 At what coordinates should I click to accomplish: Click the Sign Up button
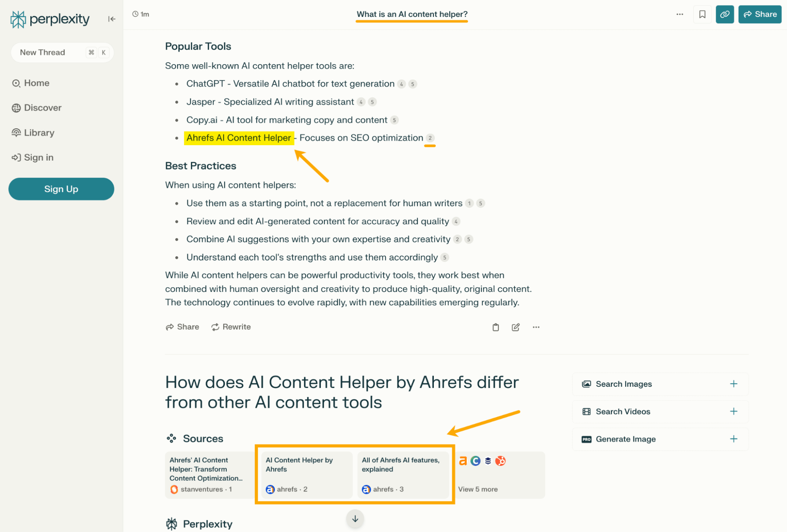[x=61, y=188]
